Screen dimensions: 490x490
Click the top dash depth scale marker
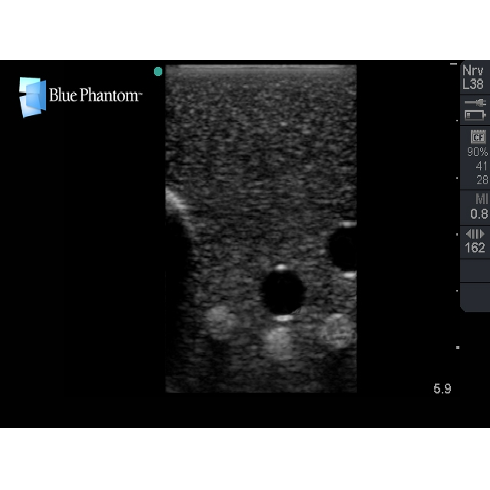pyautogui.click(x=453, y=64)
